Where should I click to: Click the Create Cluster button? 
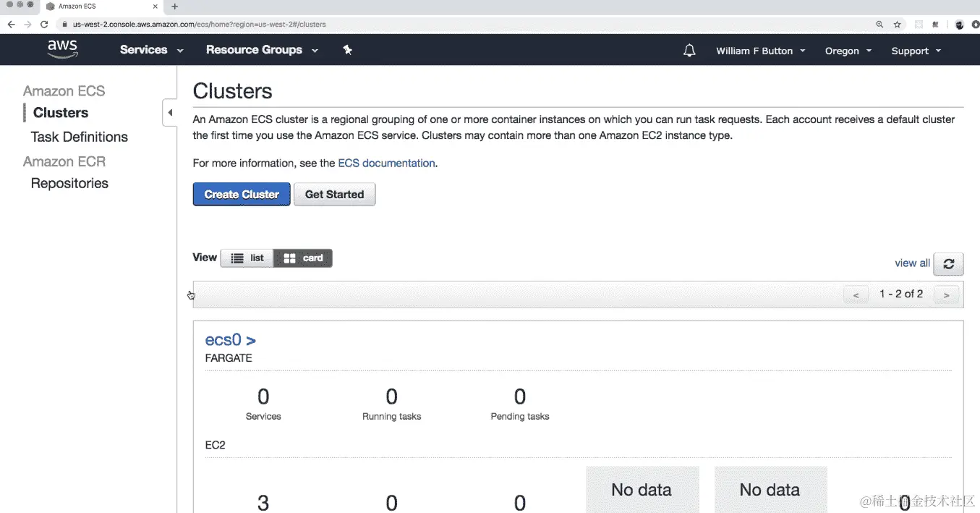tap(242, 194)
